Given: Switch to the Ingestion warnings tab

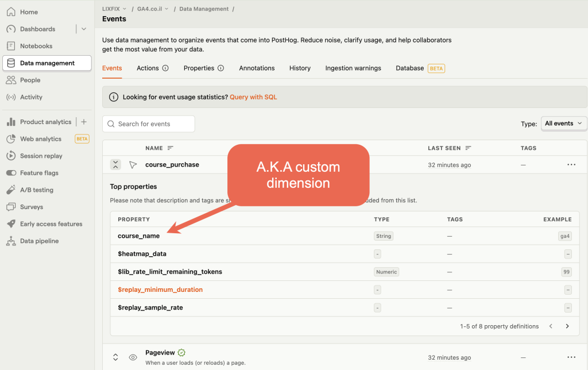Looking at the screenshot, I should click(x=353, y=68).
